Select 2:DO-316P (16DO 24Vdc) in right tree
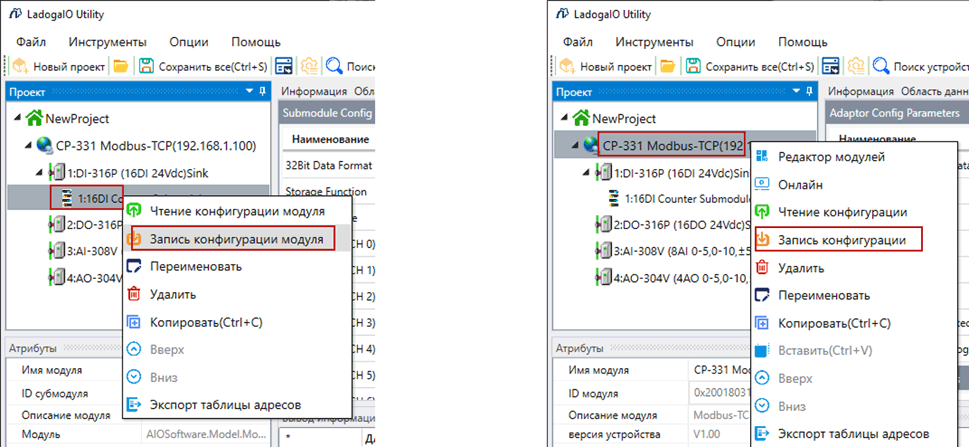Viewport: 969px width, 447px height. click(x=682, y=225)
